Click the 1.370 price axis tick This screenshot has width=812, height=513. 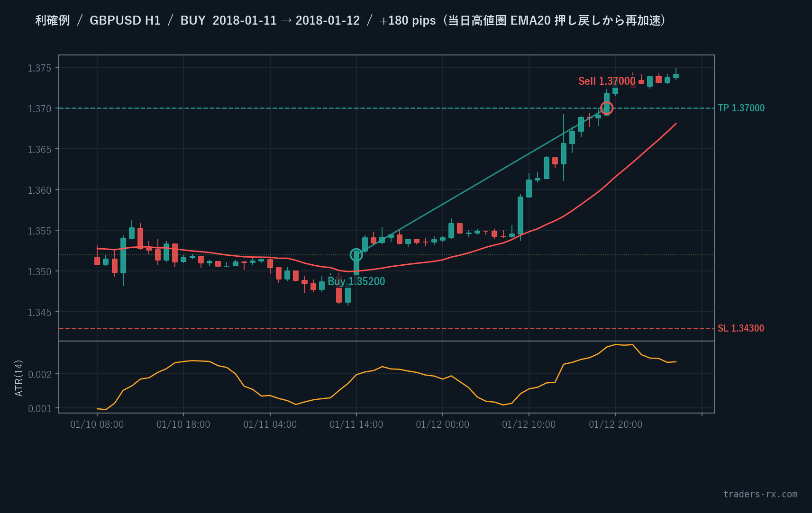pyautogui.click(x=39, y=108)
